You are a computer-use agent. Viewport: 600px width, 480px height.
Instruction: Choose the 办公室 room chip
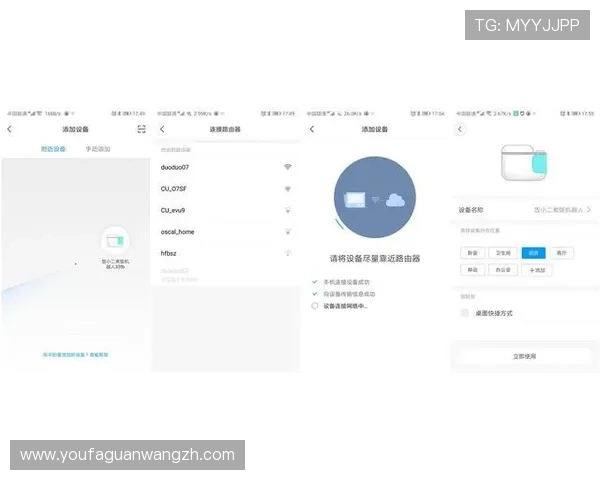[x=503, y=270]
